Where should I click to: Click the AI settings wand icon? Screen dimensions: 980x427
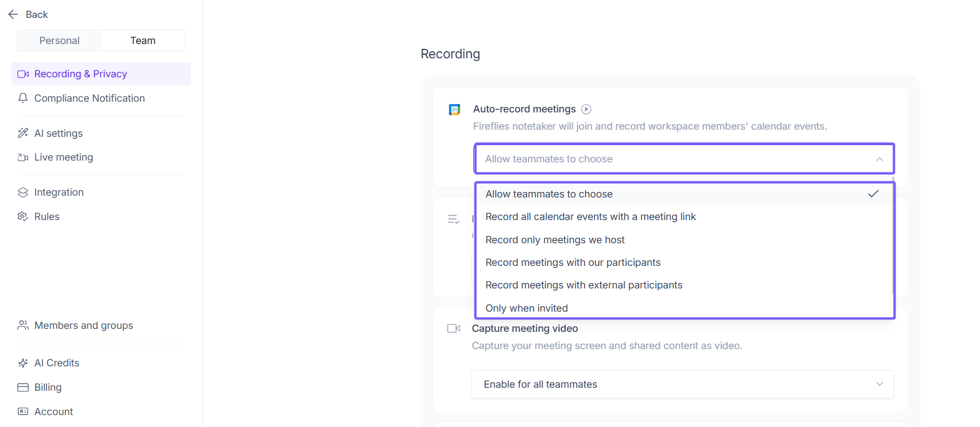click(x=23, y=133)
